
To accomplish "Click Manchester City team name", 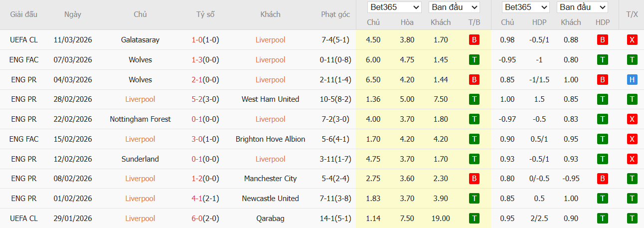I will pyautogui.click(x=270, y=179).
